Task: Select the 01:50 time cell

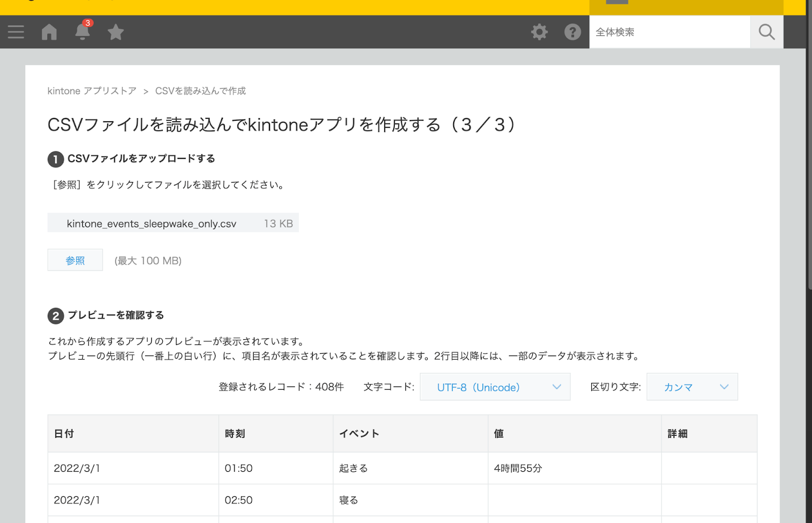Action: click(276, 468)
